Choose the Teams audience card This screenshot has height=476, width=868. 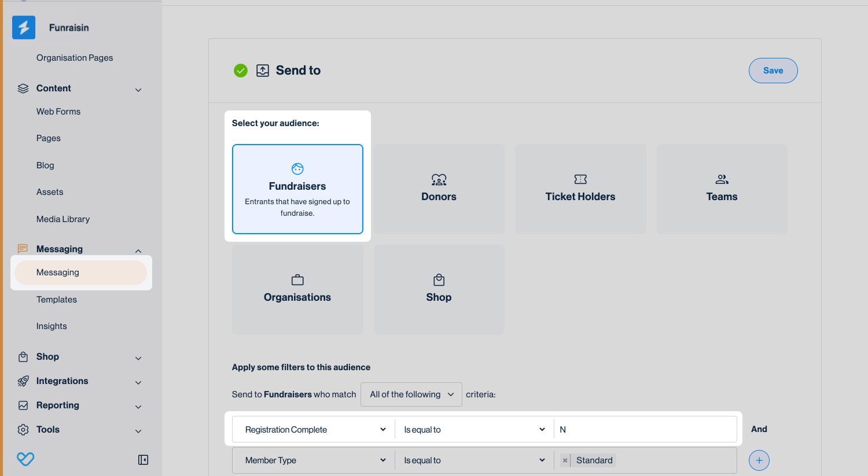(722, 189)
